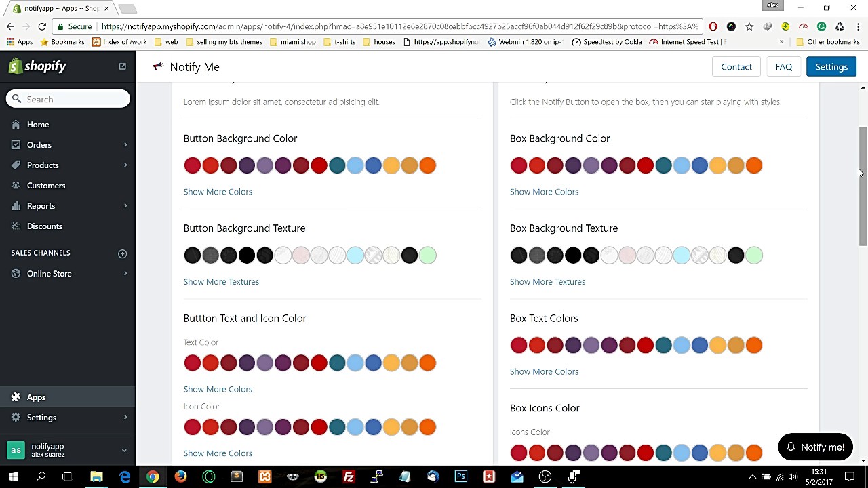Pick orange Button Background Color swatch

click(x=427, y=165)
